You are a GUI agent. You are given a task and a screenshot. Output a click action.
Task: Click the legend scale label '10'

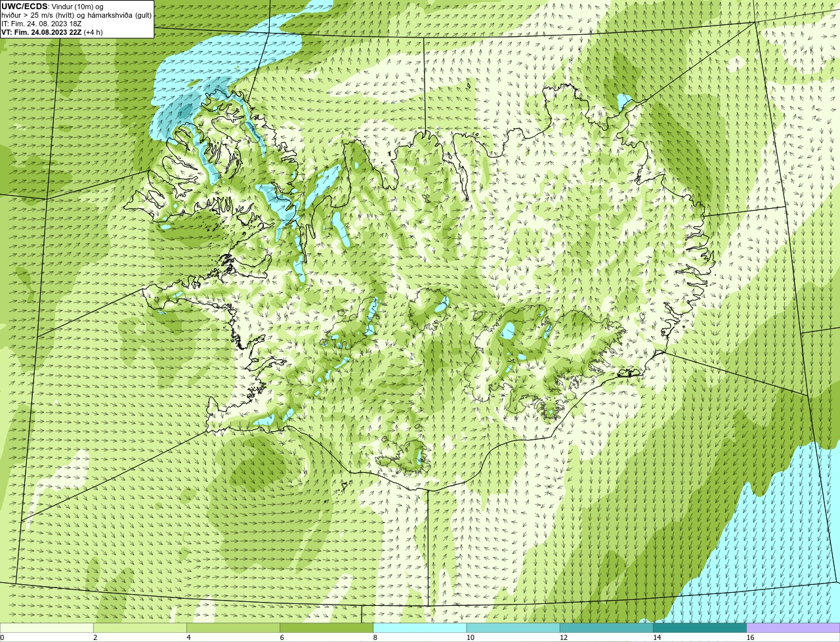(470, 637)
